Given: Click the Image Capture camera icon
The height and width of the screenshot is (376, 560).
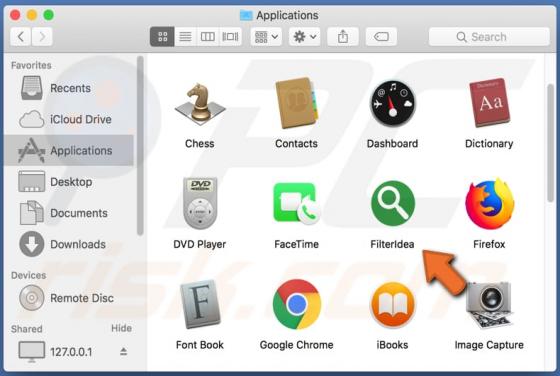Looking at the screenshot, I should tap(489, 305).
